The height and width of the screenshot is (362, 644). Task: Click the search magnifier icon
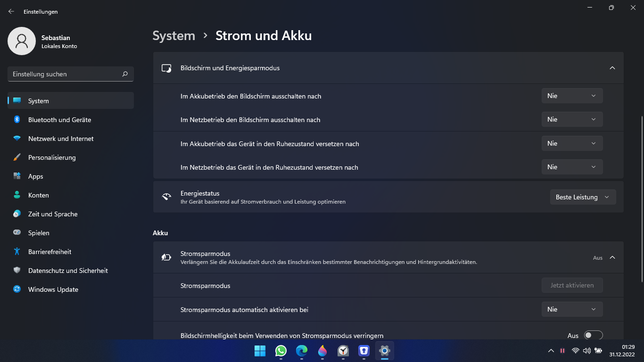[x=125, y=74]
